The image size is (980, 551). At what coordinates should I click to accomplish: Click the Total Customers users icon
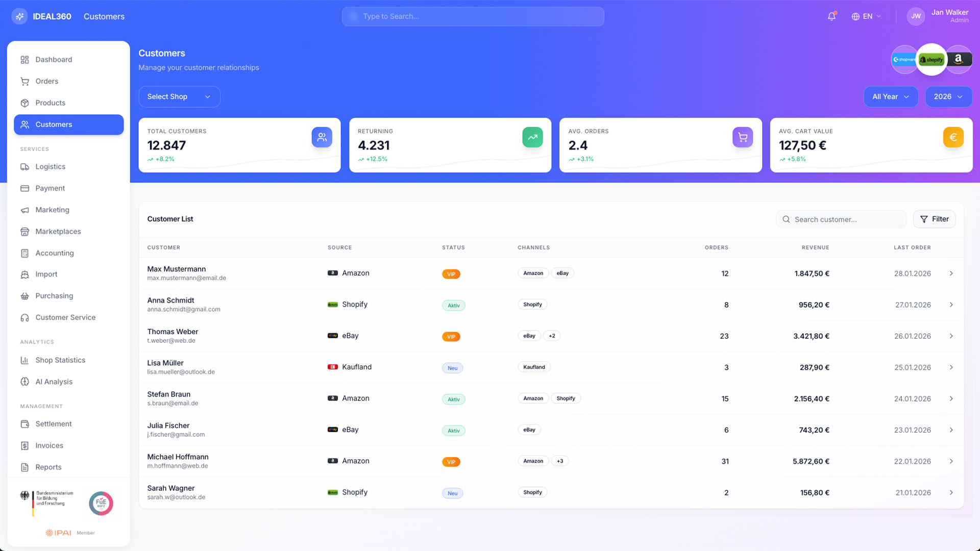pyautogui.click(x=322, y=137)
